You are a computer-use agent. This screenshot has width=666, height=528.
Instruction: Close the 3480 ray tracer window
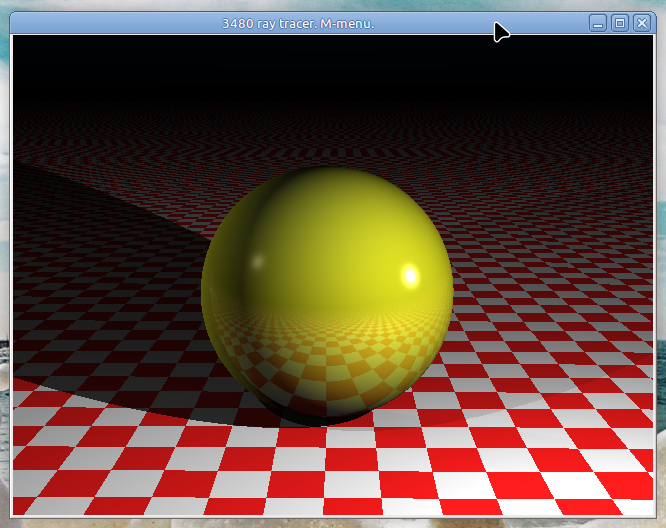(x=642, y=23)
